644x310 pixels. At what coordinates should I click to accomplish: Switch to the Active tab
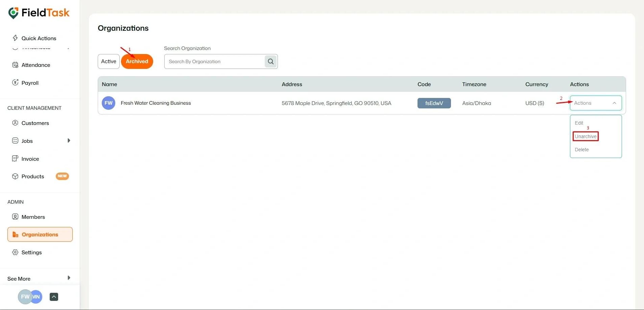109,61
